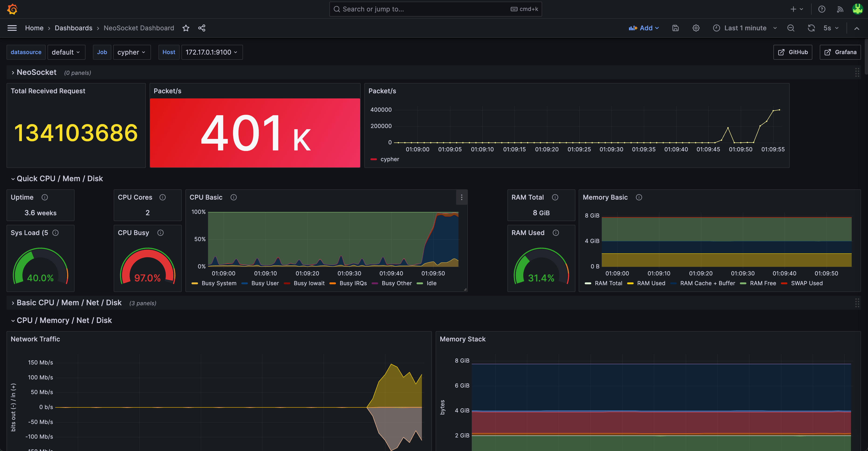Save the dashboard using the save icon
The image size is (868, 451).
pyautogui.click(x=676, y=28)
